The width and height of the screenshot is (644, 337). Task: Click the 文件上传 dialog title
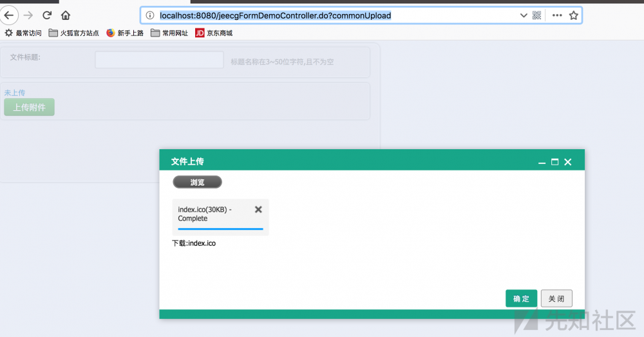click(187, 161)
